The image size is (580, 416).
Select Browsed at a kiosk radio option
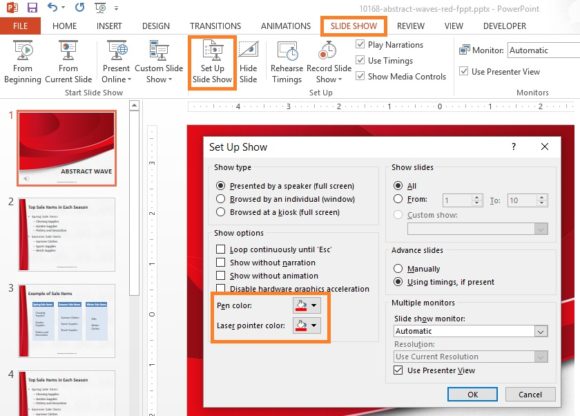click(x=220, y=212)
